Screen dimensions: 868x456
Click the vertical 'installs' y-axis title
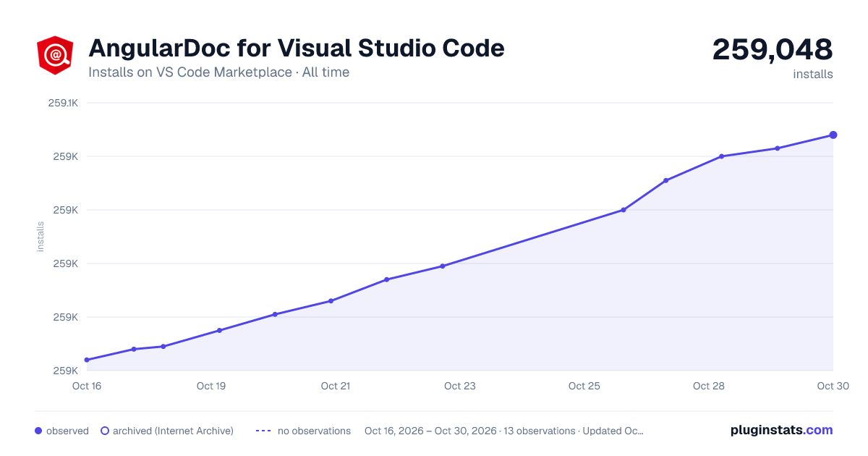tap(41, 237)
